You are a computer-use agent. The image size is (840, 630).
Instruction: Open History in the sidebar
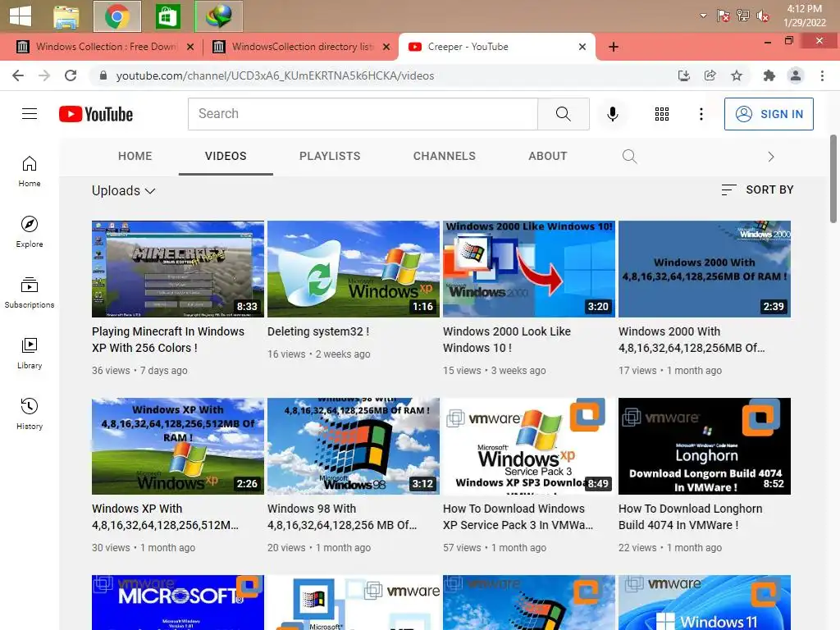point(30,414)
